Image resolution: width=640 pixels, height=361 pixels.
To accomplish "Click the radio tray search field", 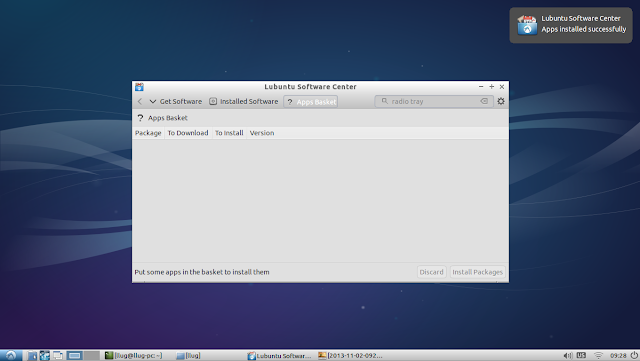I will coord(433,101).
